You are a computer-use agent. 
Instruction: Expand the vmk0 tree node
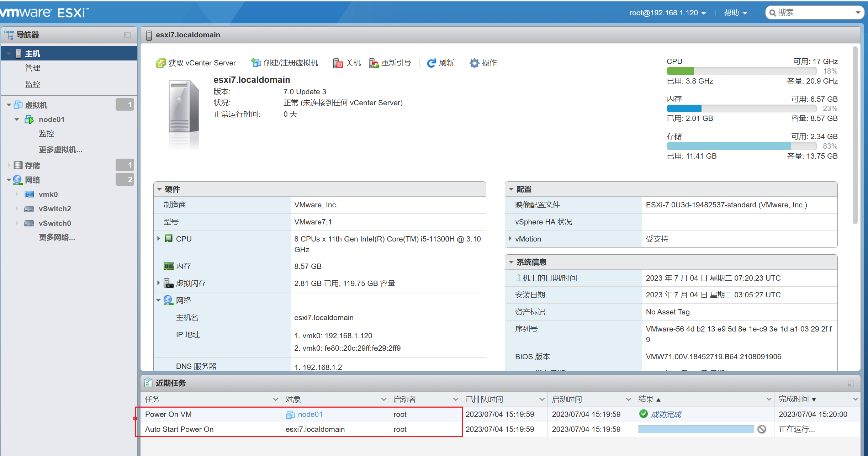17,194
